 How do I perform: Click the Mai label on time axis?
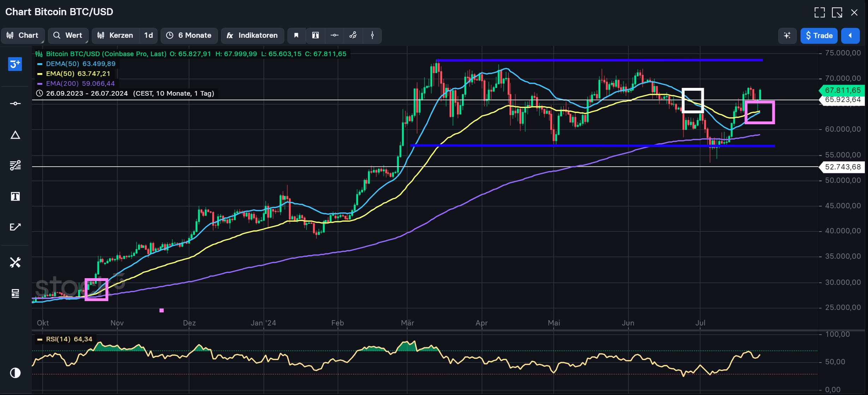[x=554, y=323]
